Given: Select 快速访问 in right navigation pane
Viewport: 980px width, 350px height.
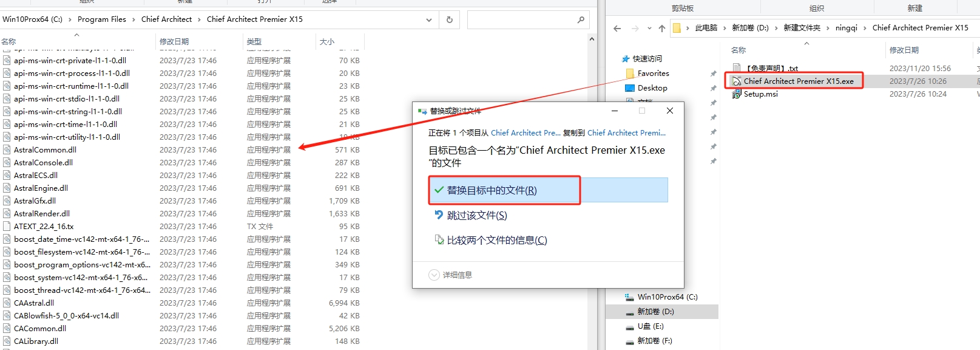Looking at the screenshot, I should point(647,59).
